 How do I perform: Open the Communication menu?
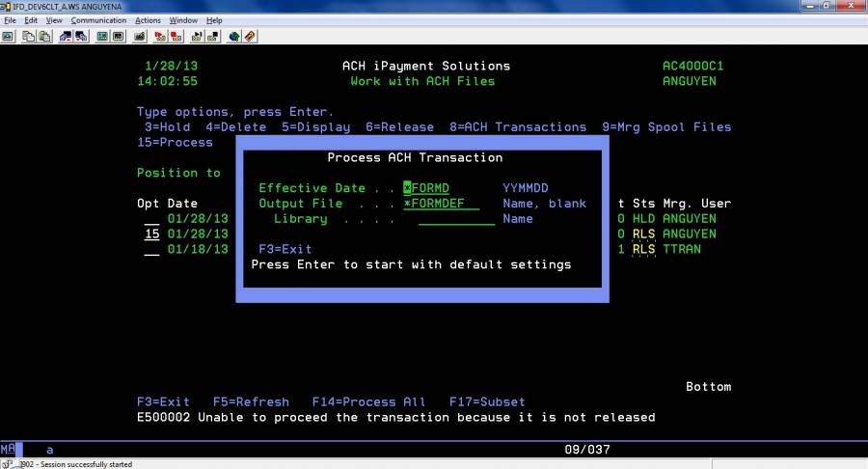[98, 20]
